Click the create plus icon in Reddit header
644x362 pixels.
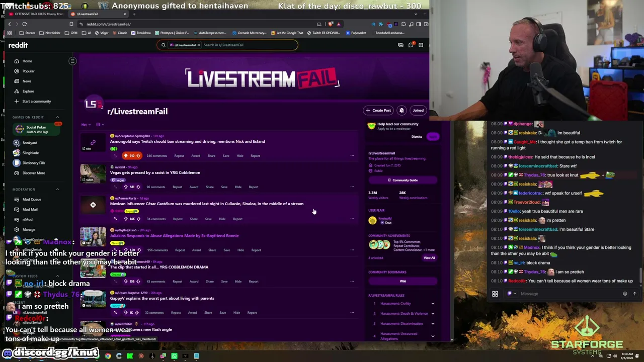pos(421,45)
